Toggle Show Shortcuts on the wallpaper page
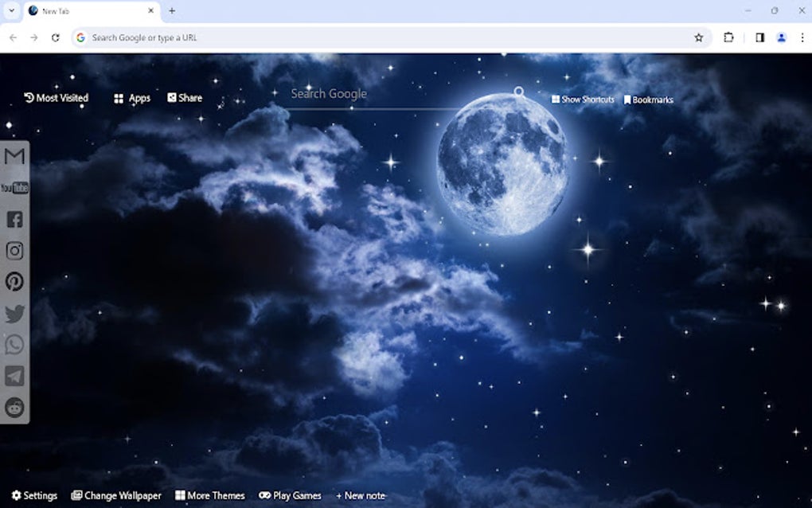Viewport: 812px width, 508px height. point(582,99)
